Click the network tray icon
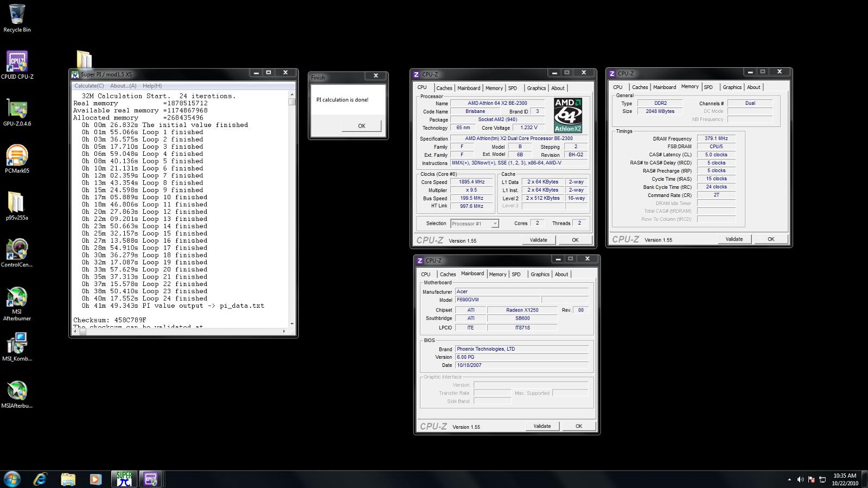 [x=822, y=480]
